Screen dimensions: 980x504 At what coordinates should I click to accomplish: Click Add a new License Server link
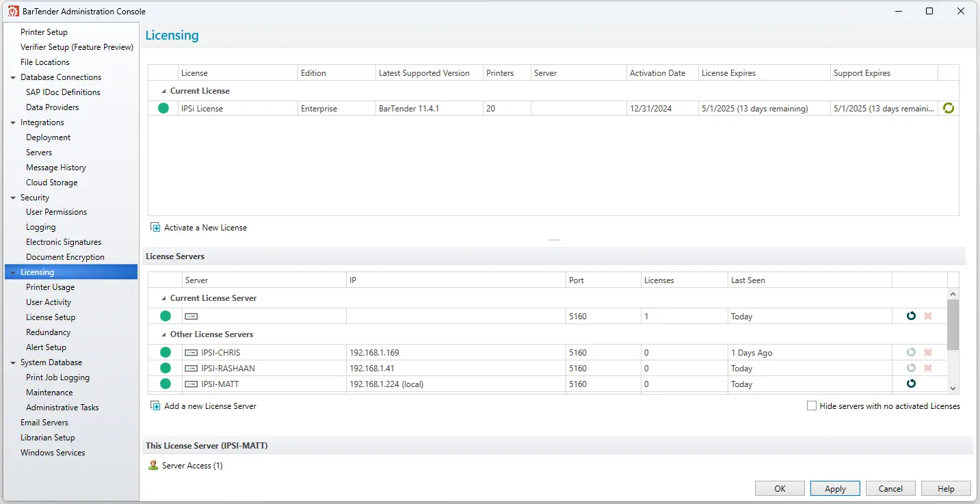tap(210, 406)
